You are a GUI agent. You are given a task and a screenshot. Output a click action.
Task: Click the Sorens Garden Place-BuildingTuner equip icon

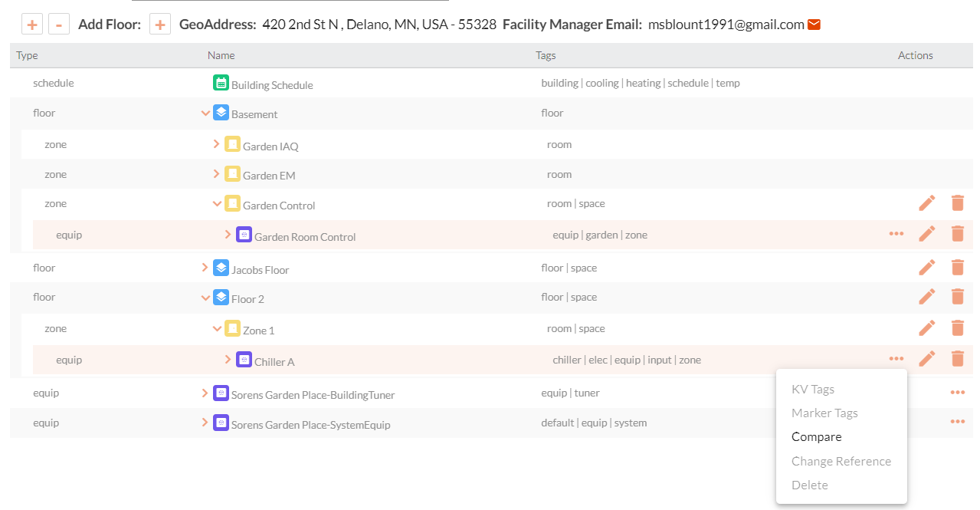(221, 393)
